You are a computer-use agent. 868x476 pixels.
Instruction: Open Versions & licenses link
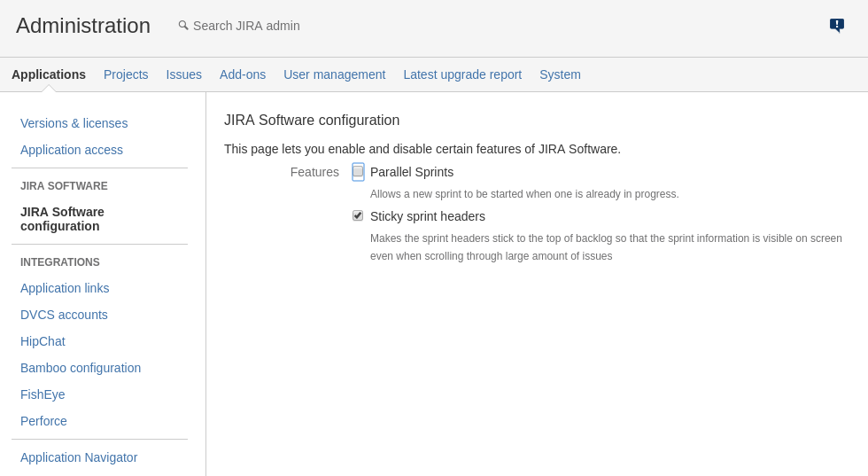pyautogui.click(x=74, y=123)
